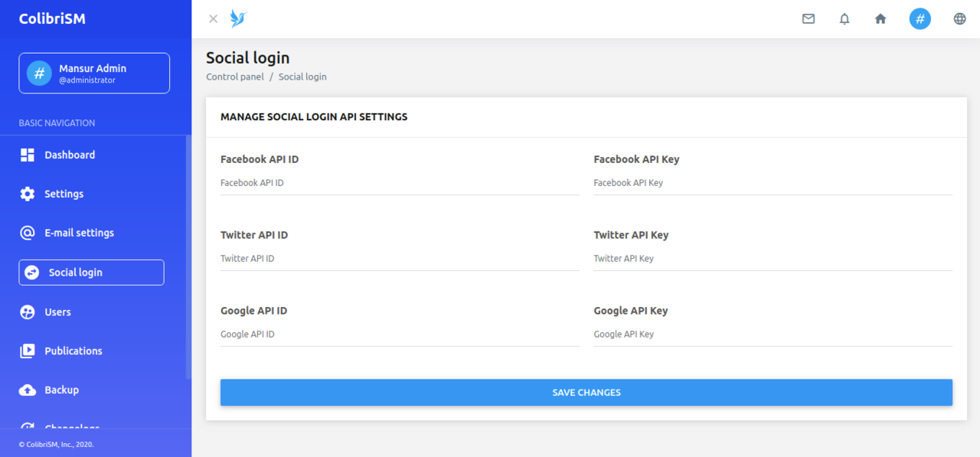Click the colibri bird logo icon

[239, 19]
